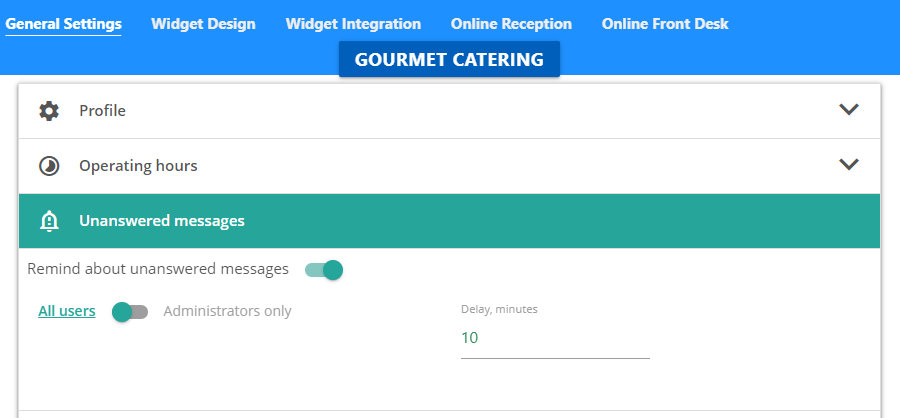Click the Delay minutes input field
This screenshot has height=418, width=900.
point(554,338)
